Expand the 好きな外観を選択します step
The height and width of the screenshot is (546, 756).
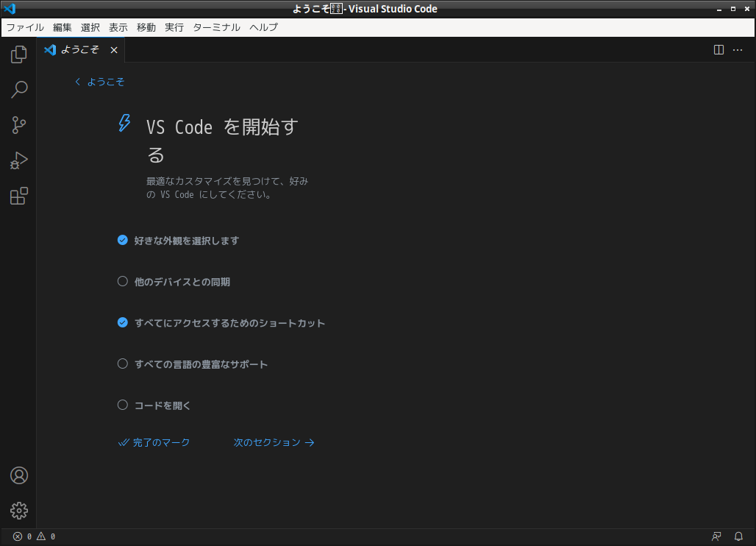(187, 240)
